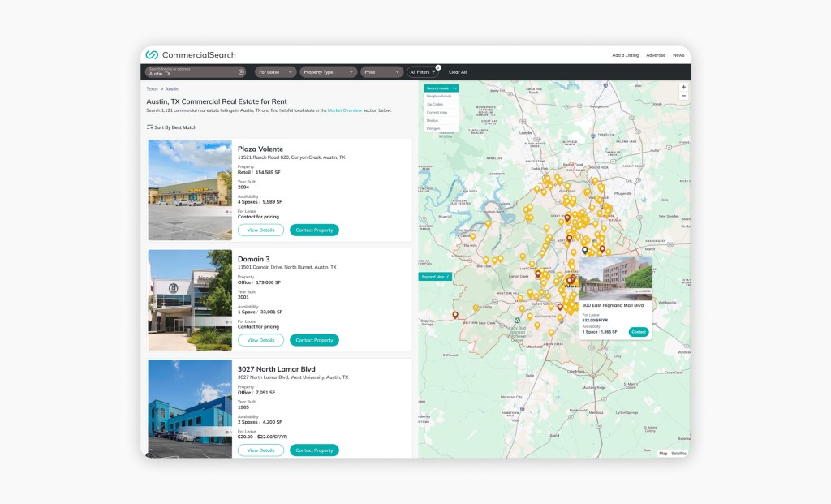The height and width of the screenshot is (504, 831).
Task: Select the dark blue map pin
Action: [x=584, y=250]
